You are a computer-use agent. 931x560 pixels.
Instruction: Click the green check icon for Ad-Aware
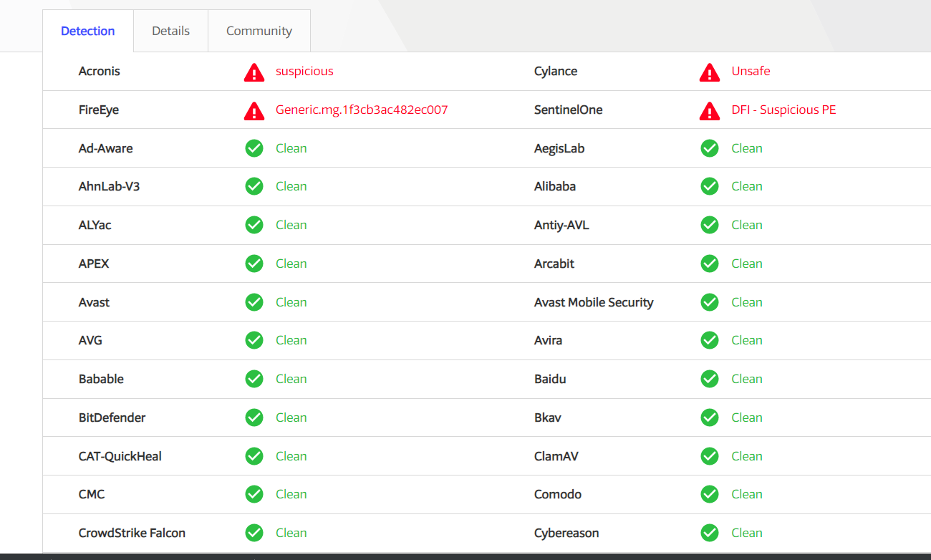(x=254, y=148)
